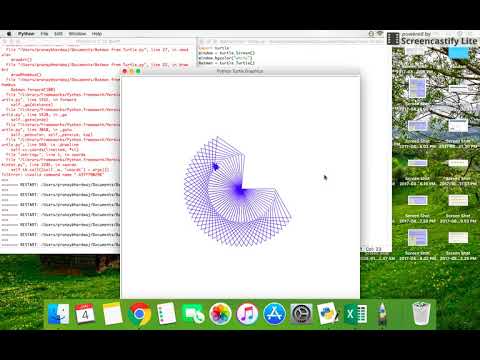This screenshot has width=480, height=360.
Task: Open the Trash in the dock
Action: click(x=421, y=314)
